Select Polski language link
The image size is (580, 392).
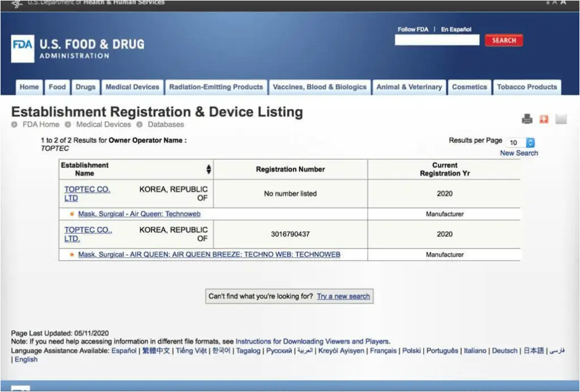[x=412, y=351]
